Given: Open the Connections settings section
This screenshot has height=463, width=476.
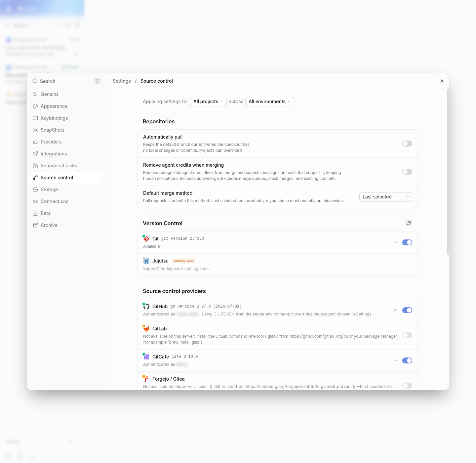Looking at the screenshot, I should click(x=66, y=201).
